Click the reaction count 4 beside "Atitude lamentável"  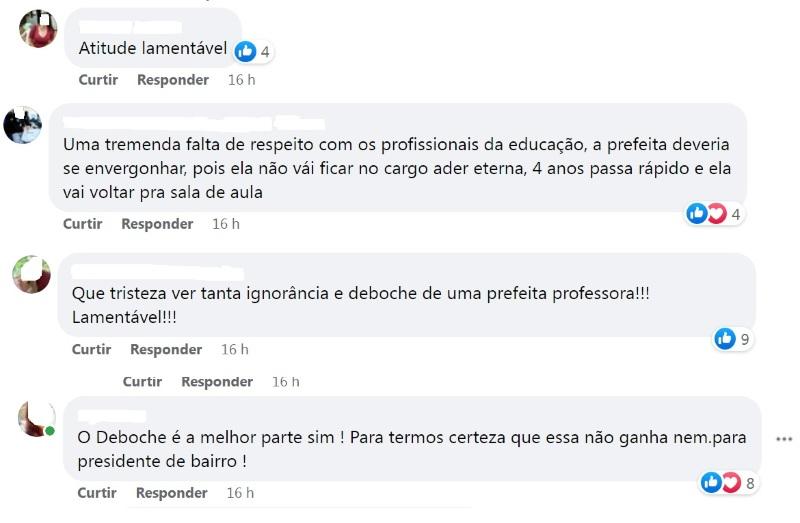click(x=266, y=51)
